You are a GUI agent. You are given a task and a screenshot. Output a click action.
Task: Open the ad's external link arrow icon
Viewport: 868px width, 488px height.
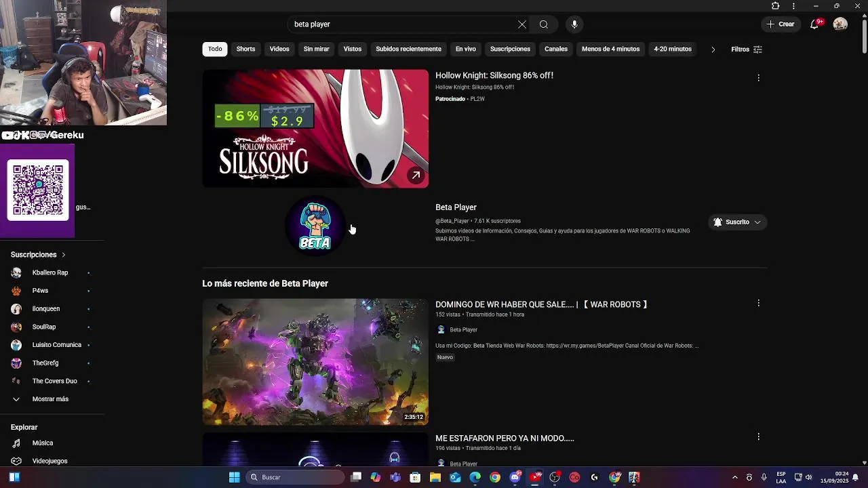[x=416, y=176]
